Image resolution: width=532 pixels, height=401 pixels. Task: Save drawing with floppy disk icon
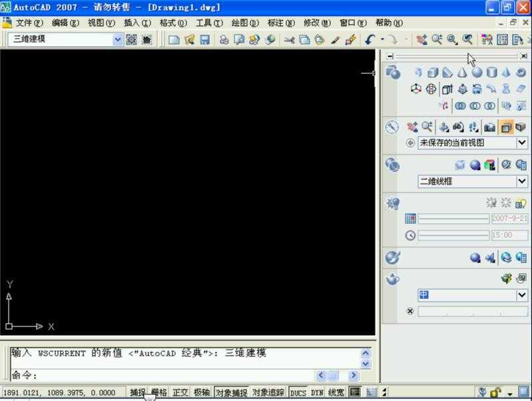point(204,40)
